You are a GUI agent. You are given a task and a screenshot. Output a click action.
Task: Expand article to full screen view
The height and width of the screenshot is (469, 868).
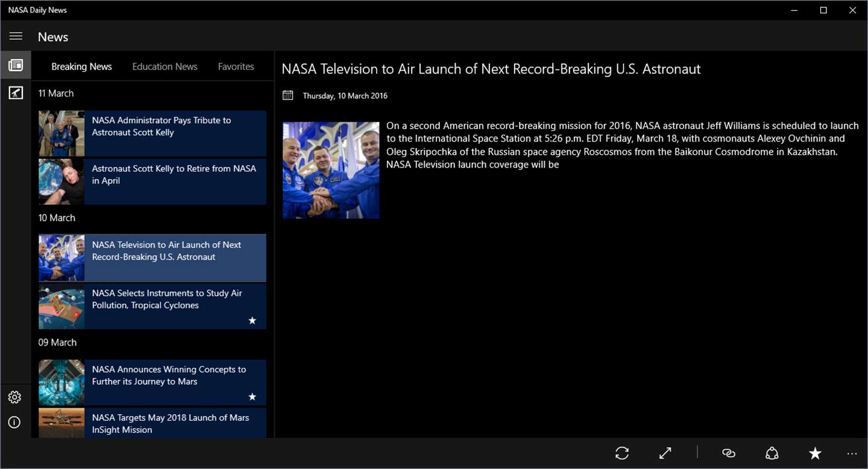665,453
